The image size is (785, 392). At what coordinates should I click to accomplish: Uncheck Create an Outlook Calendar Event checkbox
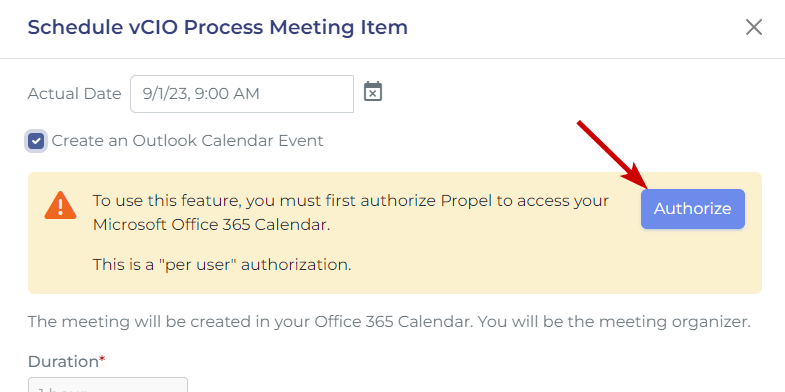click(36, 141)
